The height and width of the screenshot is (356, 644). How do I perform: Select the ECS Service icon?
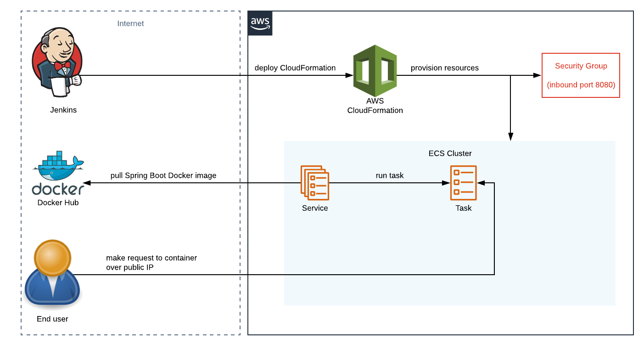point(315,183)
